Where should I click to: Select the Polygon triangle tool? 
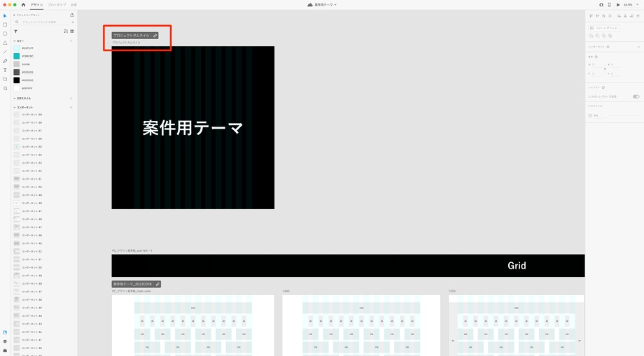[5, 43]
